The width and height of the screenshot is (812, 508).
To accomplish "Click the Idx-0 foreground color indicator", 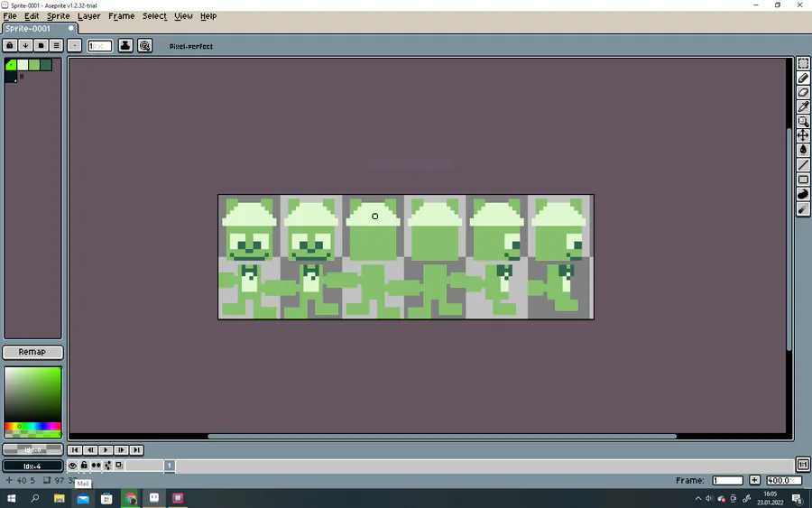I will tap(32, 449).
